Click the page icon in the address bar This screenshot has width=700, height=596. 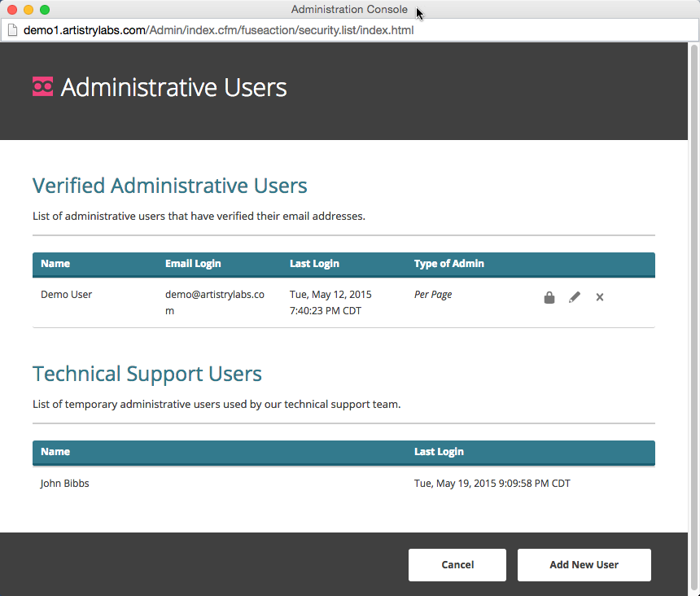[x=12, y=30]
